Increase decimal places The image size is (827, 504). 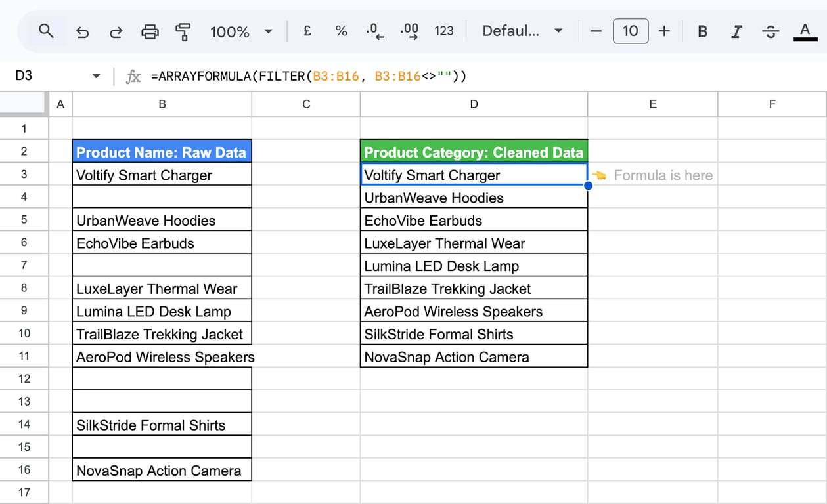pos(409,31)
